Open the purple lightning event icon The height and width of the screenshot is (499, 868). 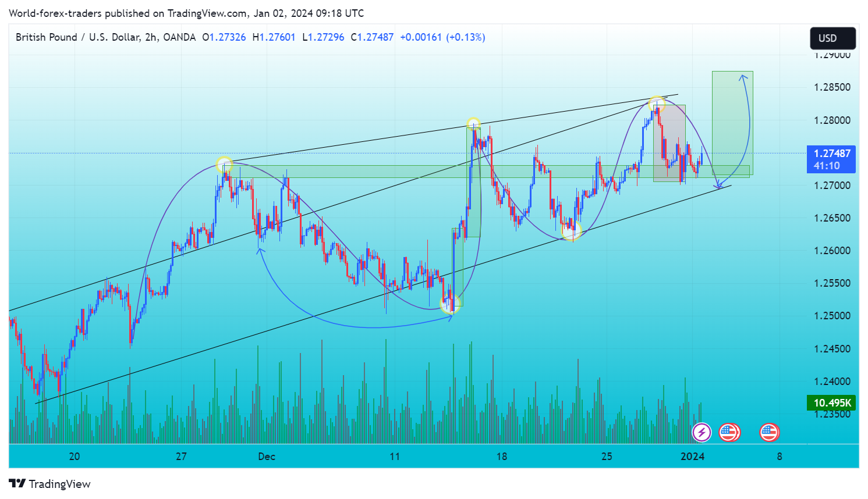pyautogui.click(x=702, y=432)
